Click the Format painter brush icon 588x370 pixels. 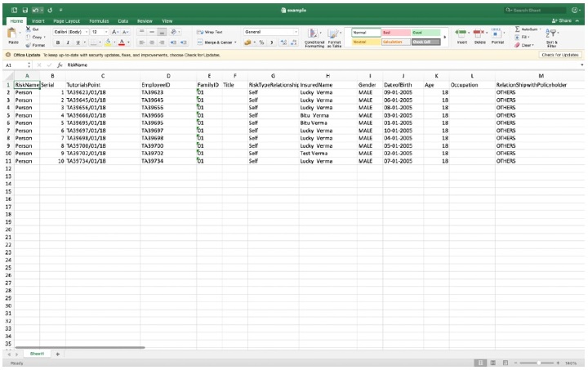(x=28, y=45)
